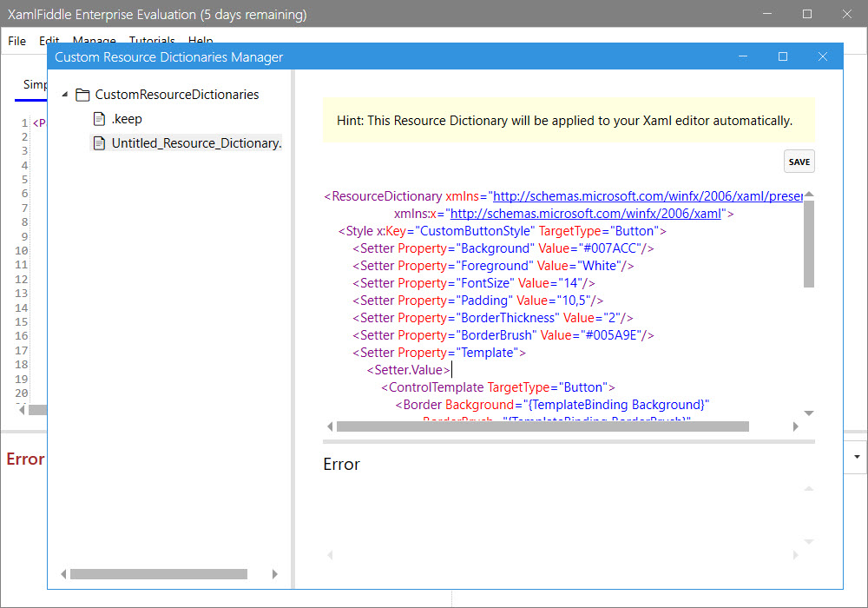Open the winfx/2006/xaml namespace link
This screenshot has height=608, width=868.
(x=586, y=214)
